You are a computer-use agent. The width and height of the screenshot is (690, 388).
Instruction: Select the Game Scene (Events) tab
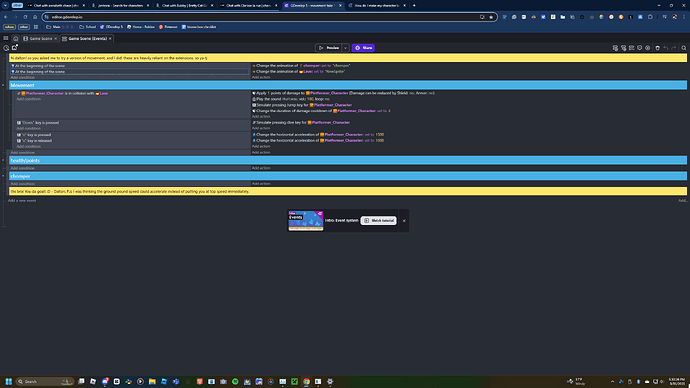tap(87, 39)
